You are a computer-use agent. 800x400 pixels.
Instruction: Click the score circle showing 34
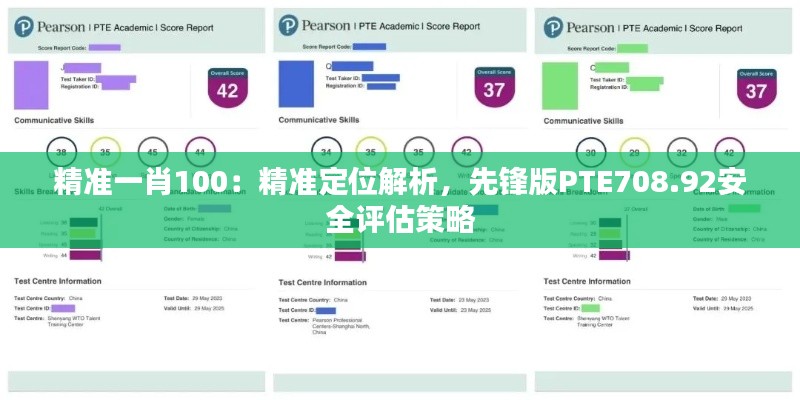pos(325,152)
